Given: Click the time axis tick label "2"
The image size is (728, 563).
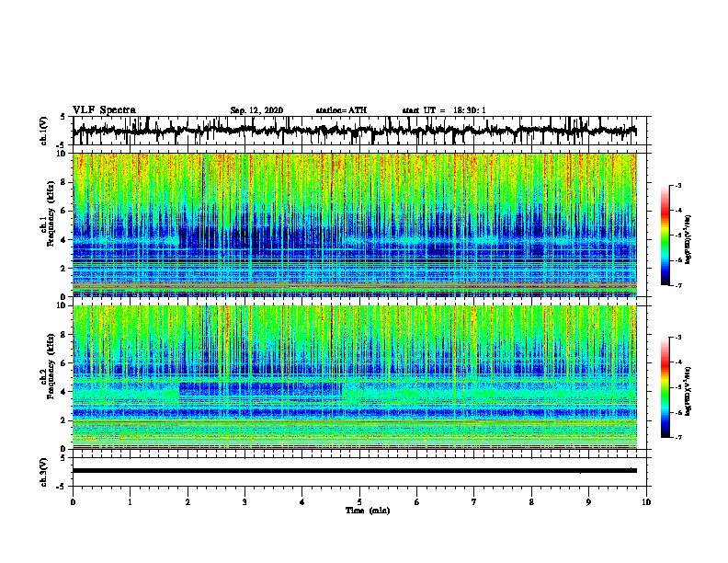Looking at the screenshot, I should 188,502.
